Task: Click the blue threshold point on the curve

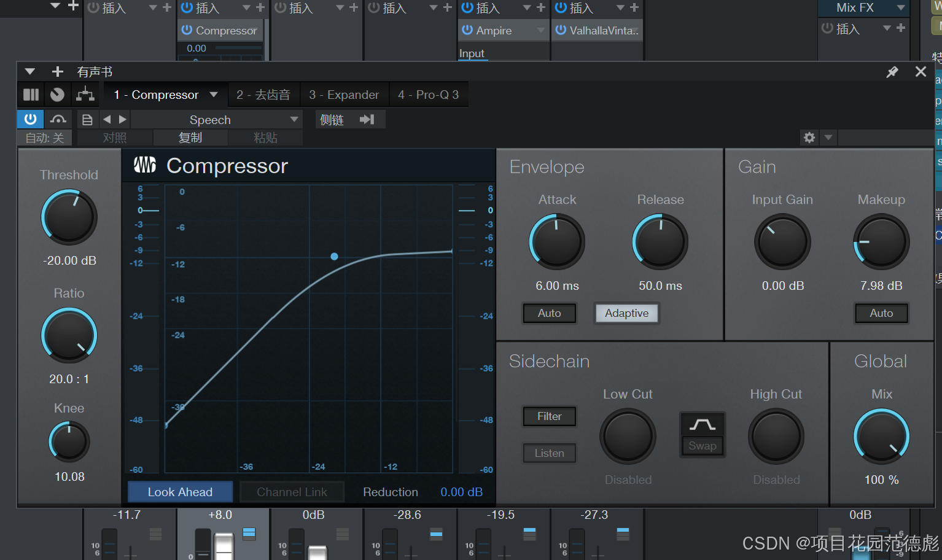Action: (334, 257)
